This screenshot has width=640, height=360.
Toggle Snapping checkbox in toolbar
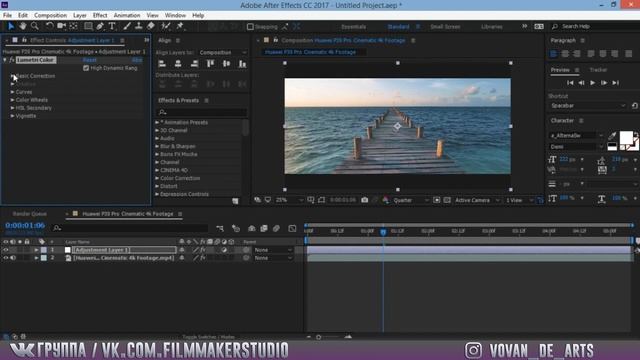250,27
